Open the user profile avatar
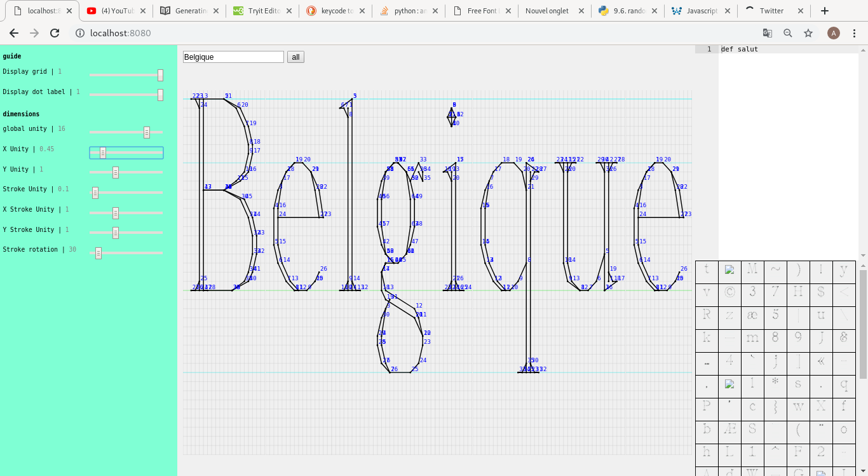Image resolution: width=868 pixels, height=476 pixels. (x=834, y=33)
